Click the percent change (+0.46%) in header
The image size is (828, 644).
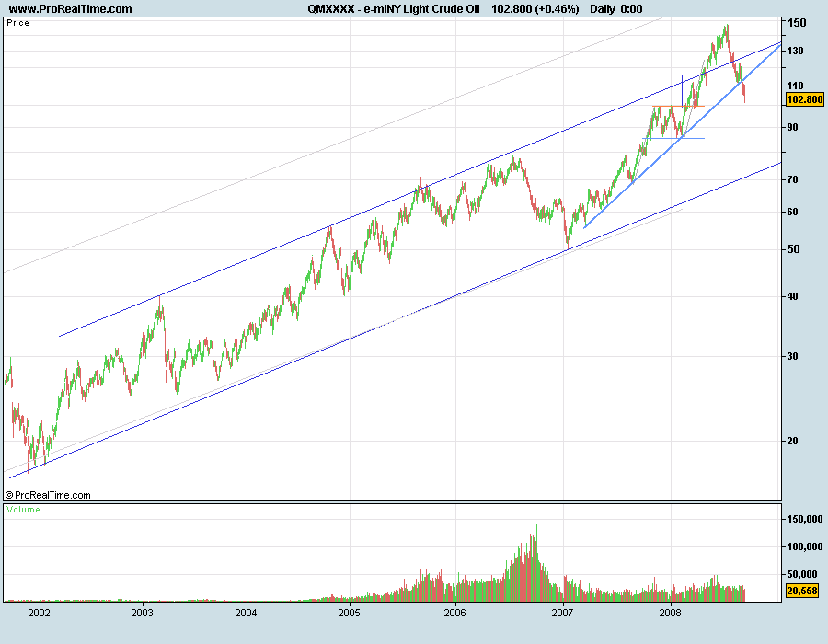pos(558,9)
